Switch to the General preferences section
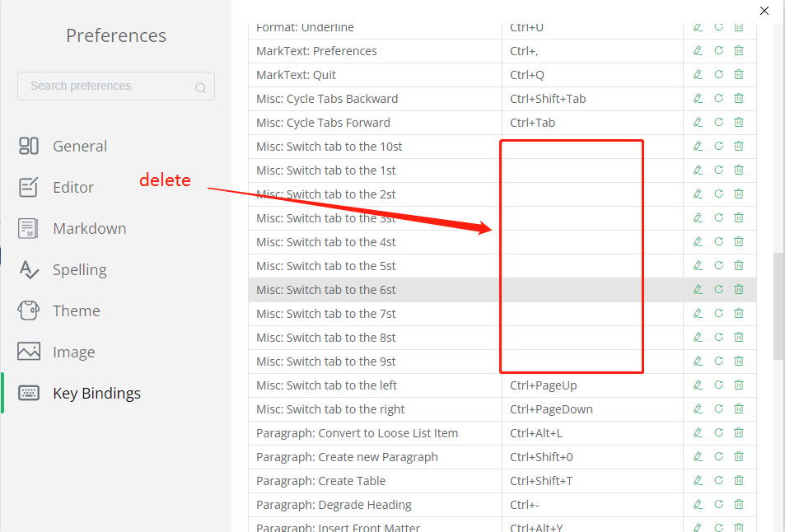785x532 pixels. pos(80,146)
